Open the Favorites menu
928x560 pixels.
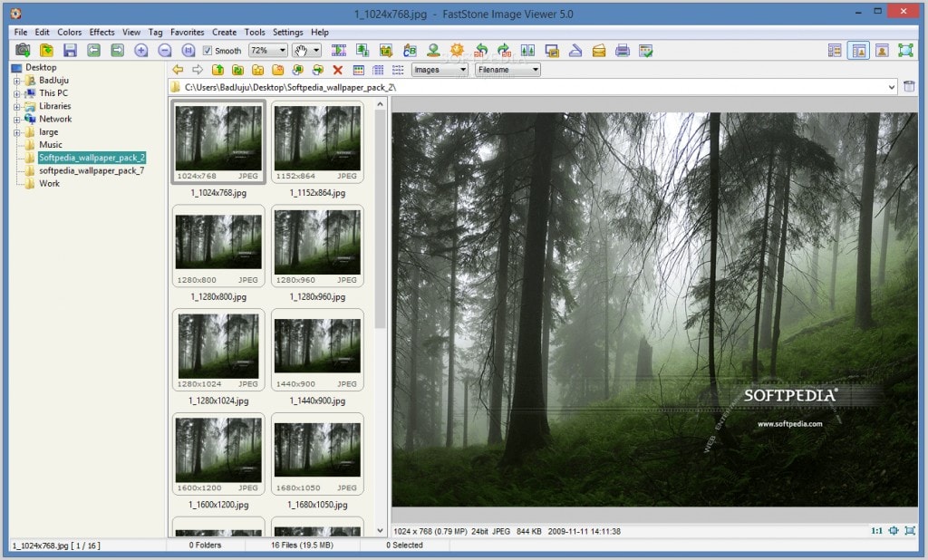[x=188, y=32]
